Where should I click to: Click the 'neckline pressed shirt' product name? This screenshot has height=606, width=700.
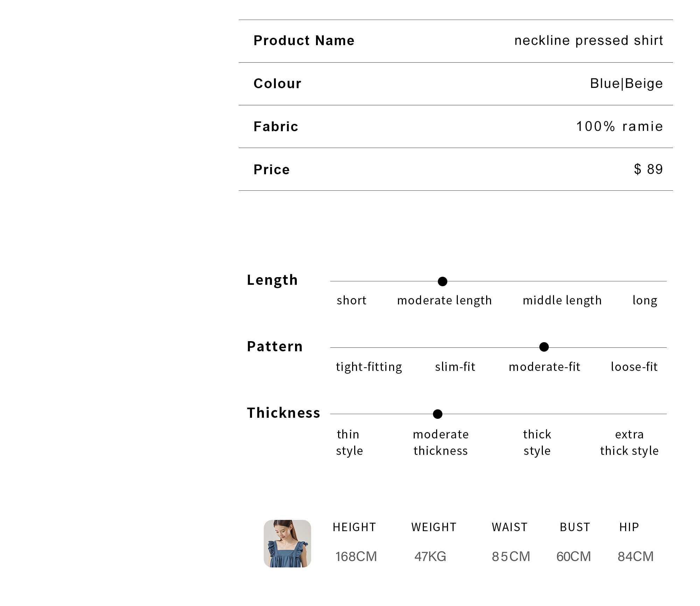coord(589,41)
